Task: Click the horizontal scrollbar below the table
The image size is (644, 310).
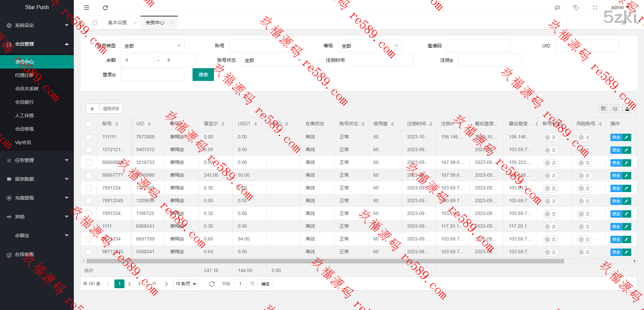Action: point(325,261)
